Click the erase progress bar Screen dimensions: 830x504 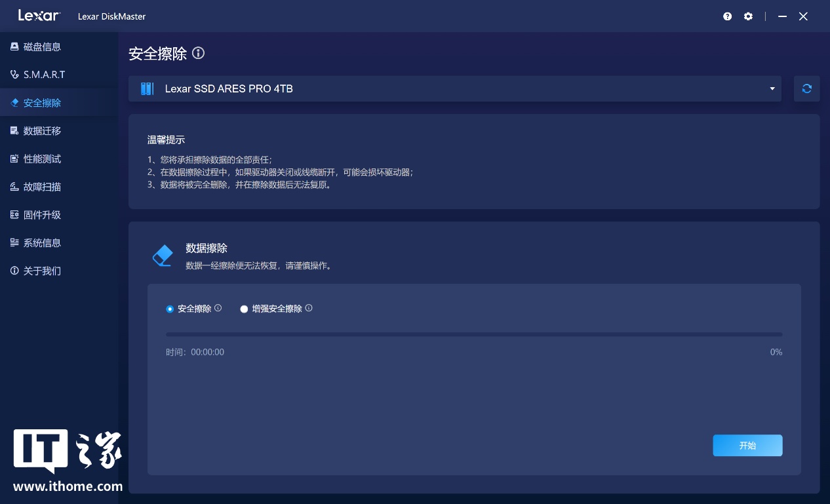click(x=473, y=334)
